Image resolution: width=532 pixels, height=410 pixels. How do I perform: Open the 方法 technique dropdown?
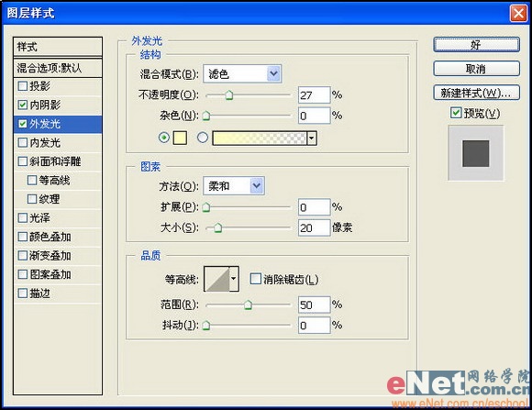pos(234,185)
